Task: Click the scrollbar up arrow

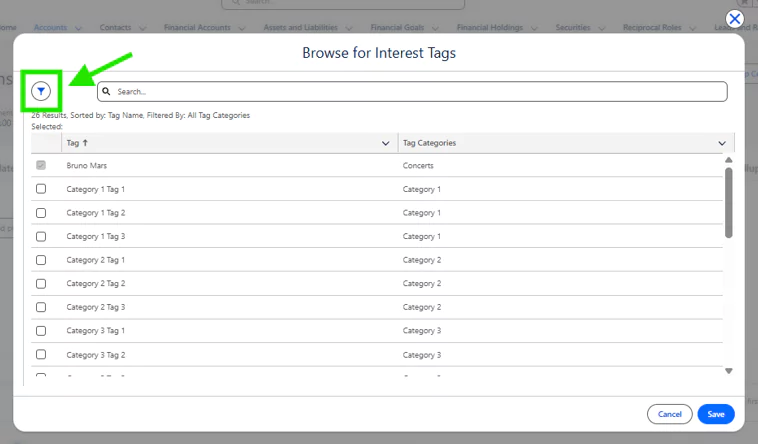Action: [728, 160]
